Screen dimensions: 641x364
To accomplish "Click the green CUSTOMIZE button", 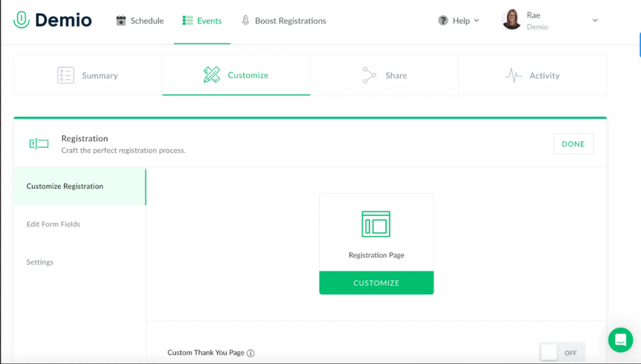I will point(376,283).
